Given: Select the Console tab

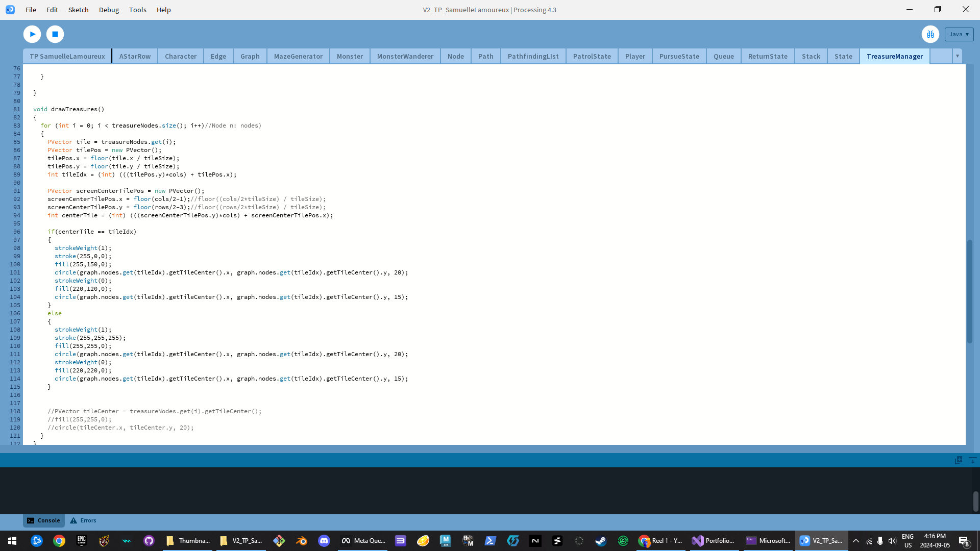Looking at the screenshot, I should tap(44, 520).
